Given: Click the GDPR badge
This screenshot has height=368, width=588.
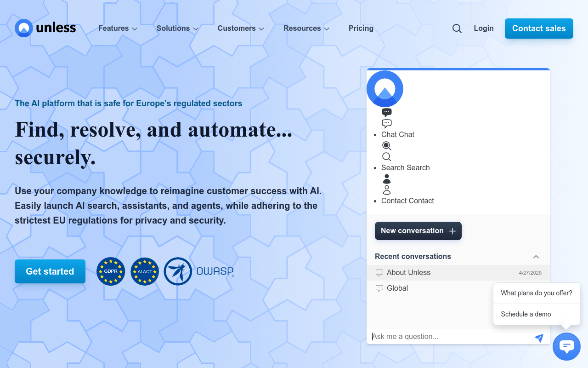Looking at the screenshot, I should pyautogui.click(x=111, y=271).
